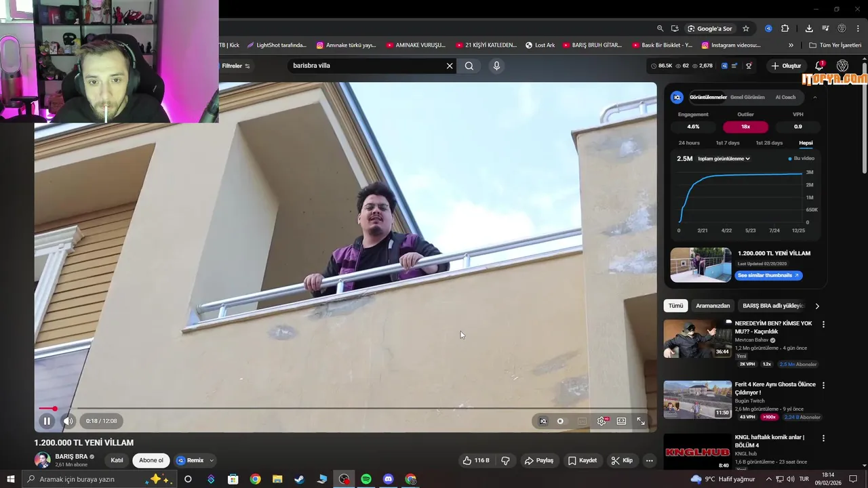The height and width of the screenshot is (488, 868).
Task: Click the Google'a Sor lens button
Action: (x=709, y=28)
